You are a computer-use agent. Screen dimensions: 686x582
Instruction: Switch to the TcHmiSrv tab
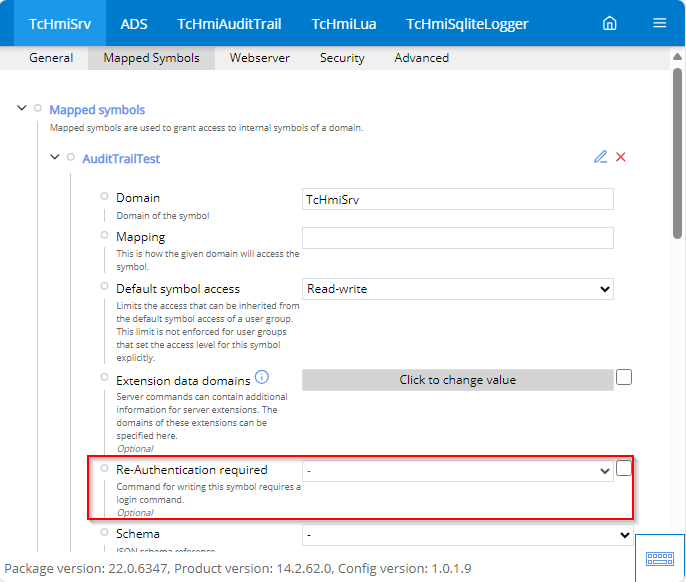pyautogui.click(x=60, y=23)
